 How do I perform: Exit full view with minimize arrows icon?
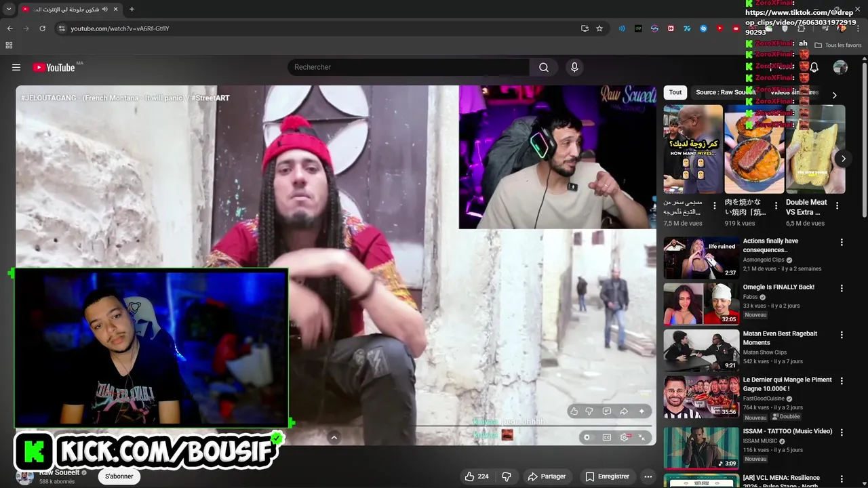pyautogui.click(x=642, y=437)
